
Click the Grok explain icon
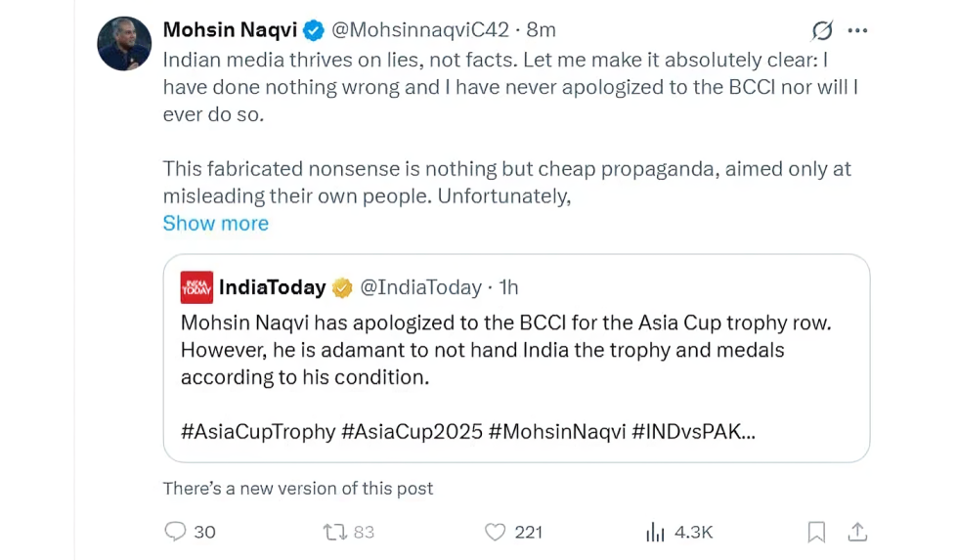822,30
